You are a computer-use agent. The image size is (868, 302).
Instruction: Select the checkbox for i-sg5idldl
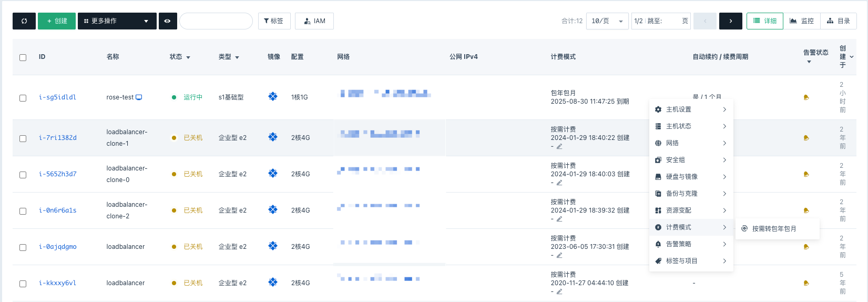pyautogui.click(x=23, y=98)
